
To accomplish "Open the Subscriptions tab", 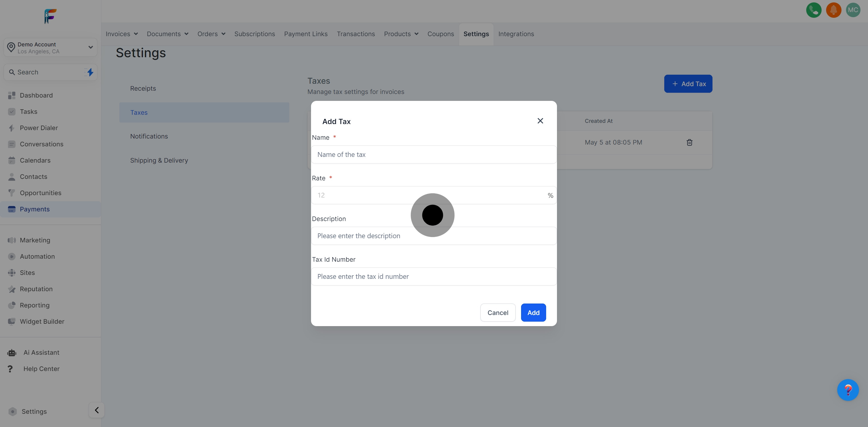I will 254,34.
